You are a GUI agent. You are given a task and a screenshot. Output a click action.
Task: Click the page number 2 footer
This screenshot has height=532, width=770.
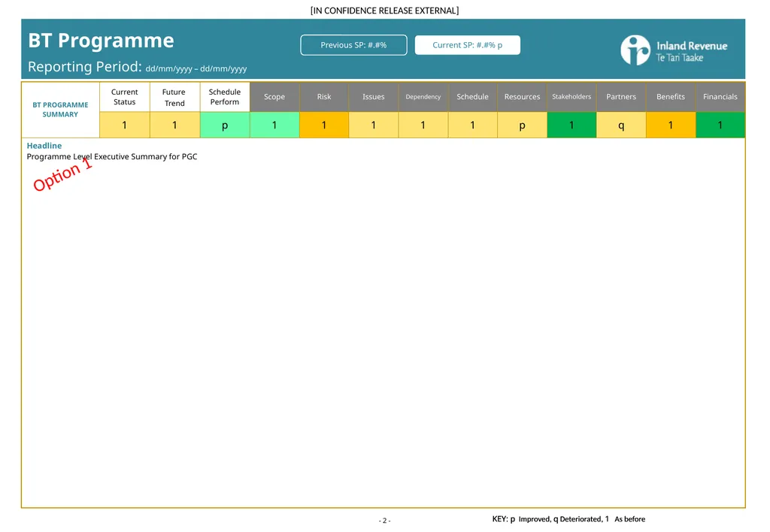[x=384, y=520]
